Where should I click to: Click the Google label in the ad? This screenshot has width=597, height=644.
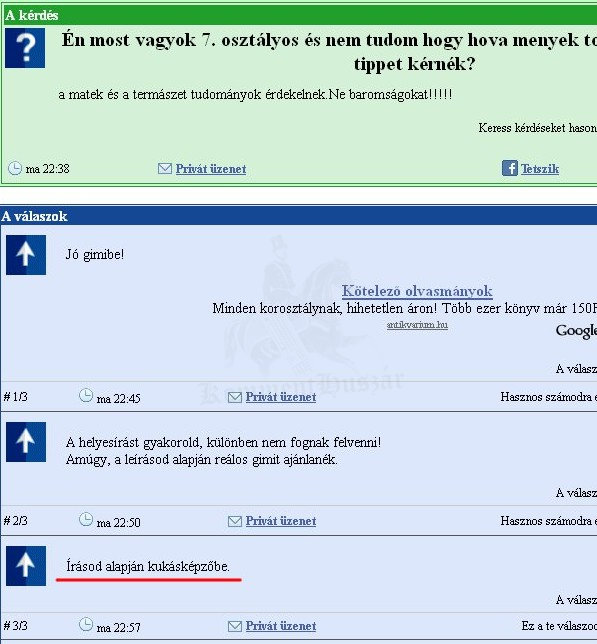(576, 331)
